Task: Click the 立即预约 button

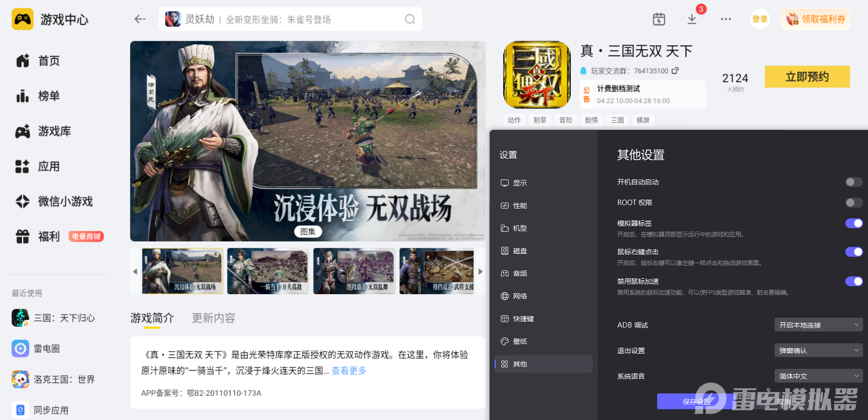Action: (x=807, y=77)
